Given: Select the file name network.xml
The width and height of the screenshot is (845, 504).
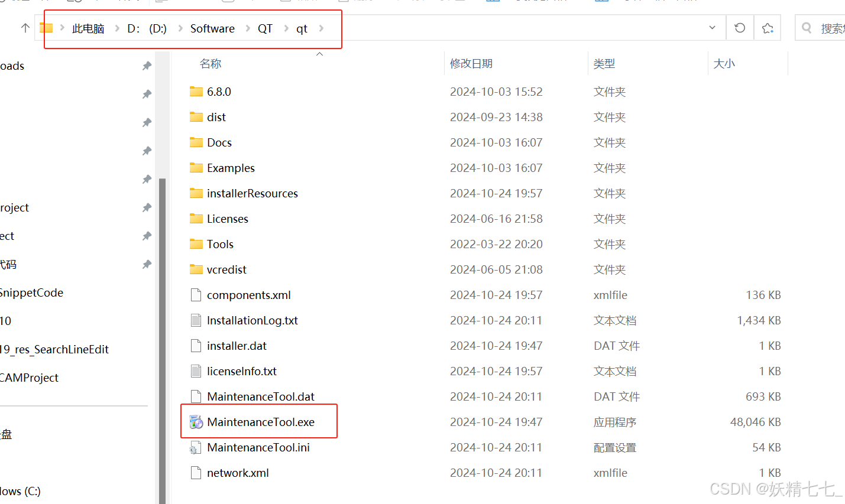Looking at the screenshot, I should [x=238, y=473].
